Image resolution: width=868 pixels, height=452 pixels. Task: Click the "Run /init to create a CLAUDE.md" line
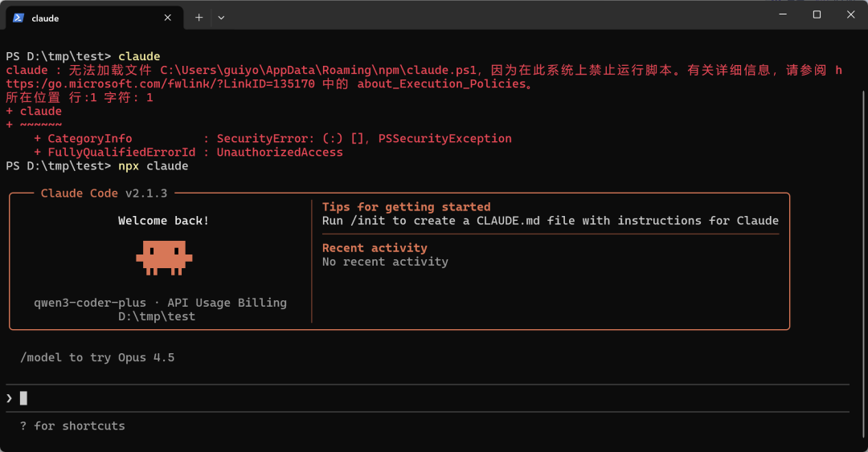click(551, 221)
